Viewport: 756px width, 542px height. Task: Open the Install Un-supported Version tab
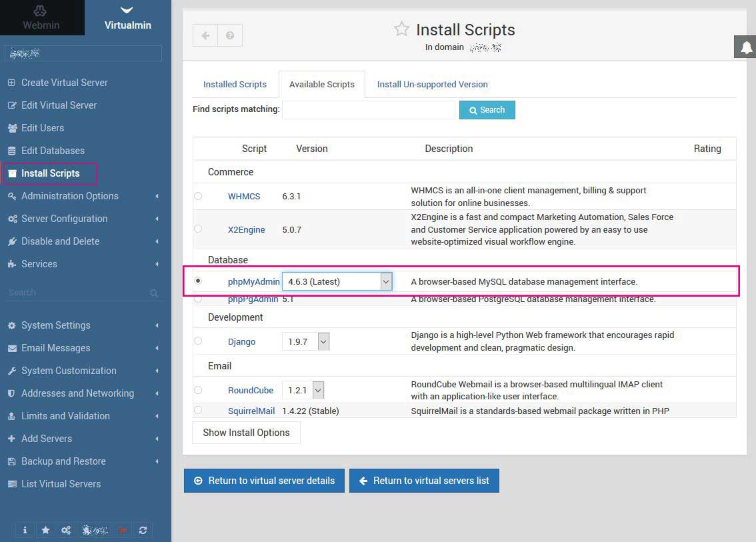[432, 85]
